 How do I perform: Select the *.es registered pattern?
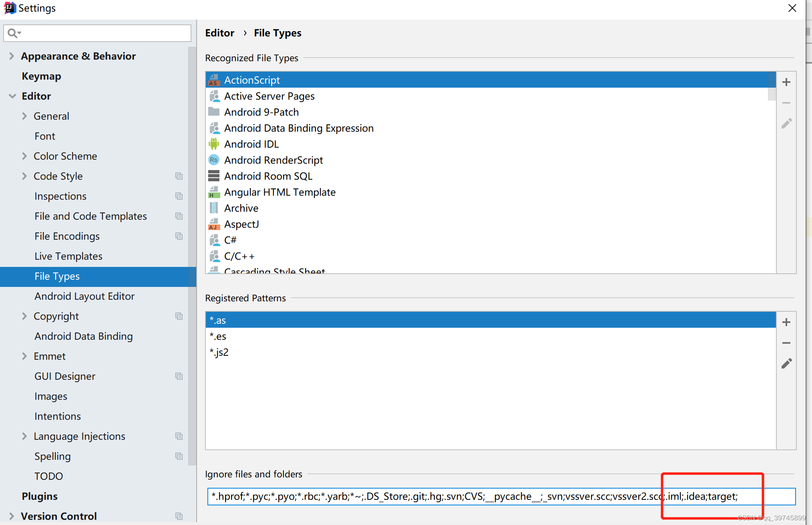coord(218,336)
